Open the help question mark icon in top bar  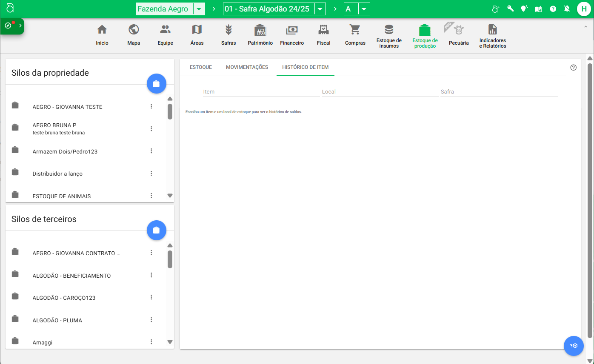pyautogui.click(x=553, y=9)
